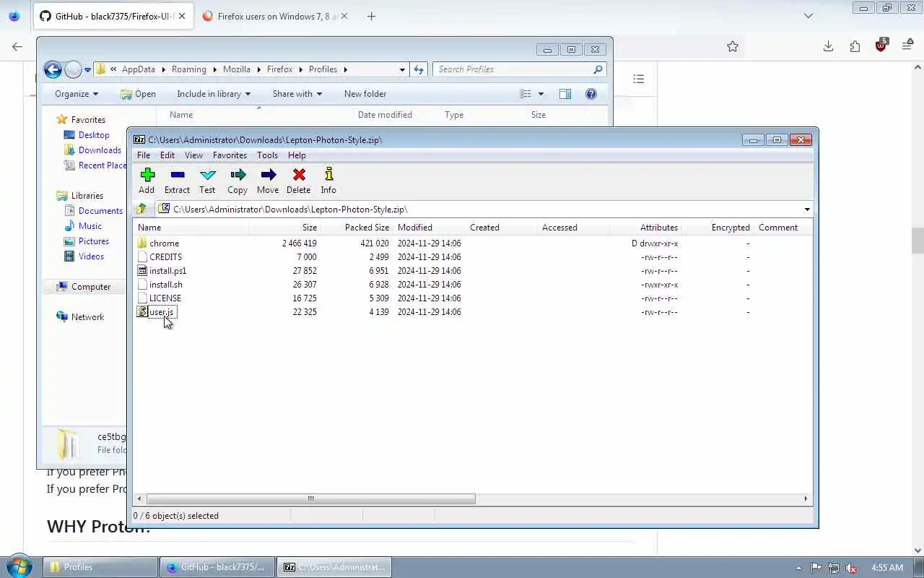Click the Action Center flag tray icon
The height and width of the screenshot is (578, 924).
[x=816, y=568]
